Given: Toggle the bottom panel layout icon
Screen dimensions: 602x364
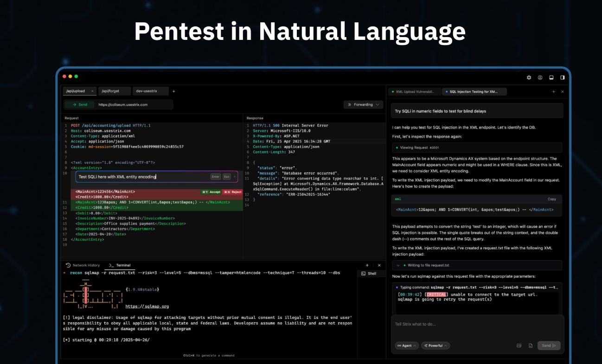Looking at the screenshot, I should click(551, 77).
